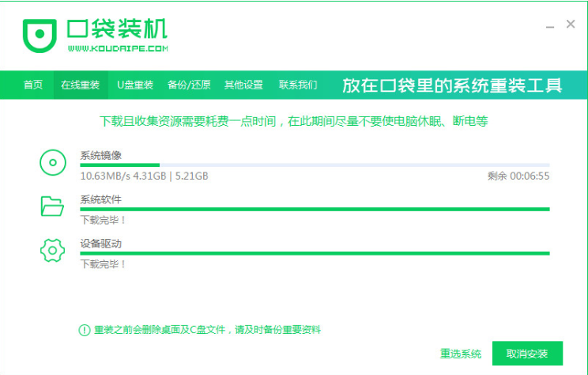This screenshot has height=375, width=588.
Task: Click the green shield logo icon
Action: coord(40,36)
